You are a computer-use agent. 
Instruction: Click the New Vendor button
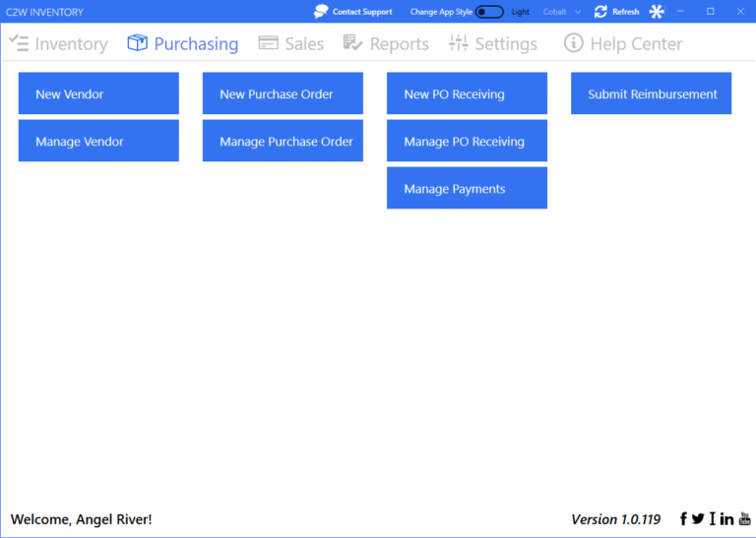click(98, 93)
